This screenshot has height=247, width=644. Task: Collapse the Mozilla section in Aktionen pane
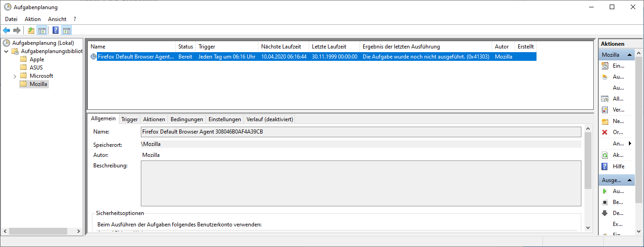point(629,55)
